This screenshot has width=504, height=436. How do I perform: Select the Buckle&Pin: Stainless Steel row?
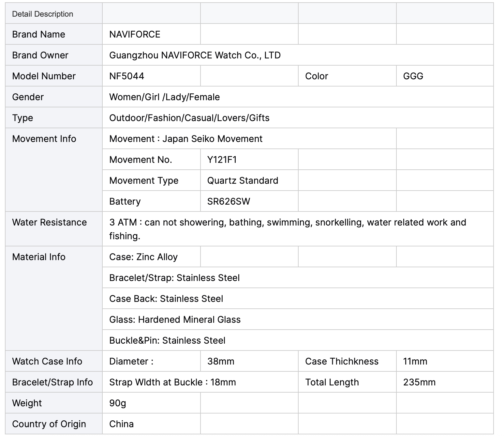pyautogui.click(x=298, y=340)
